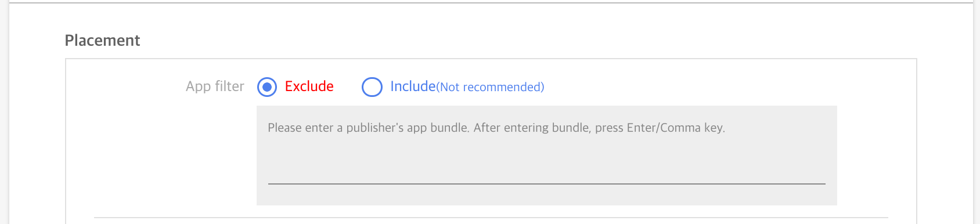This screenshot has width=980, height=224.
Task: Click the empty circle beside Include
Action: [x=372, y=87]
